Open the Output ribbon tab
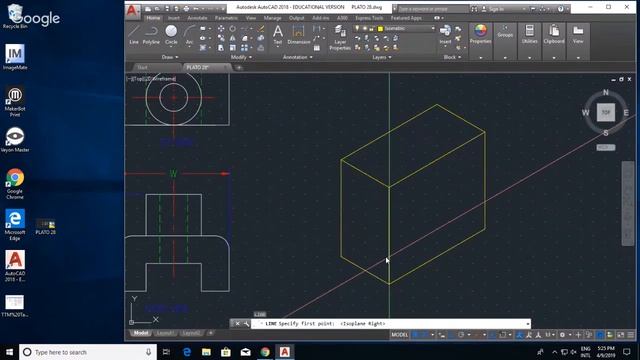The width and height of the screenshot is (640, 360). 296,18
